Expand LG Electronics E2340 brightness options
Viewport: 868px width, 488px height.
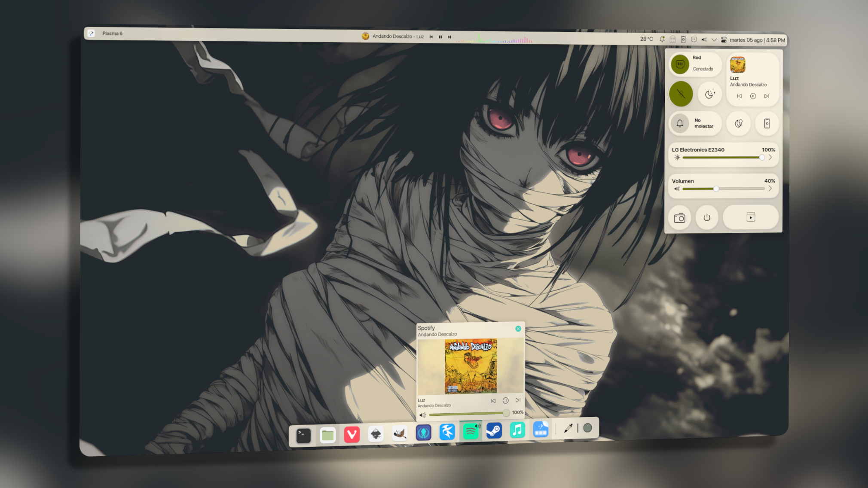coord(770,158)
